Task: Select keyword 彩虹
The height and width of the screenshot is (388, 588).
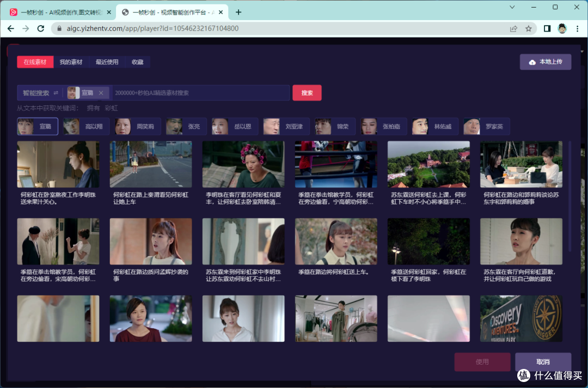Action: 111,108
